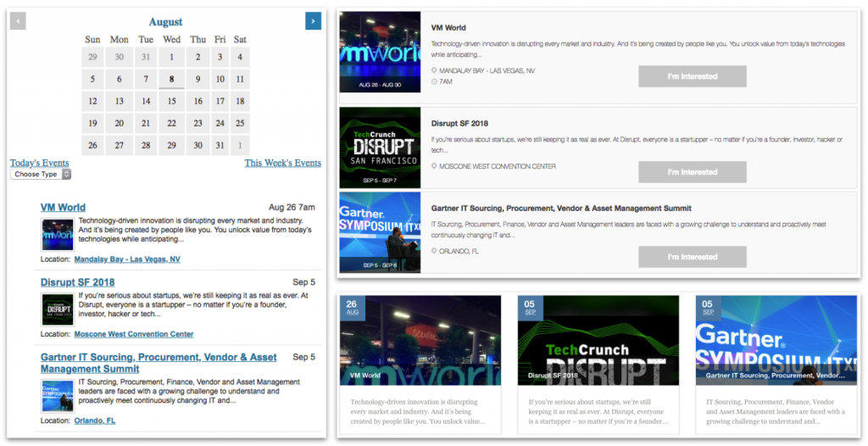
Task: Go to previous month in calendar
Action: (18, 21)
